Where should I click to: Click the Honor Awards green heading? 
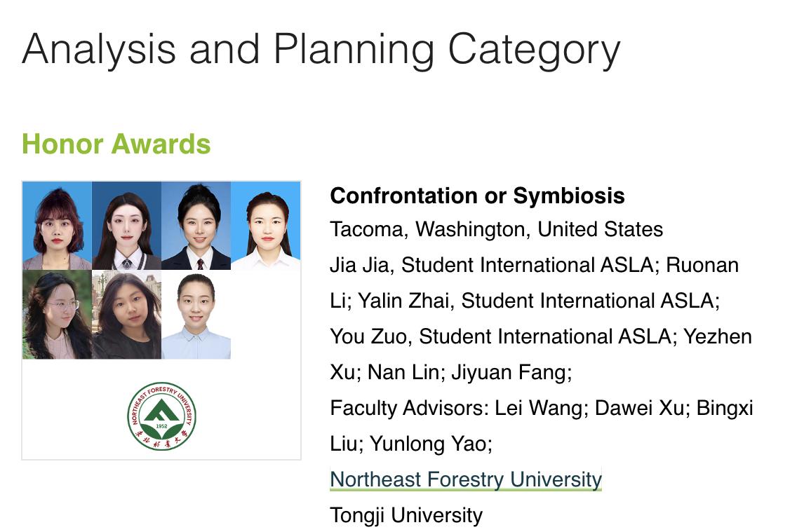(x=116, y=144)
